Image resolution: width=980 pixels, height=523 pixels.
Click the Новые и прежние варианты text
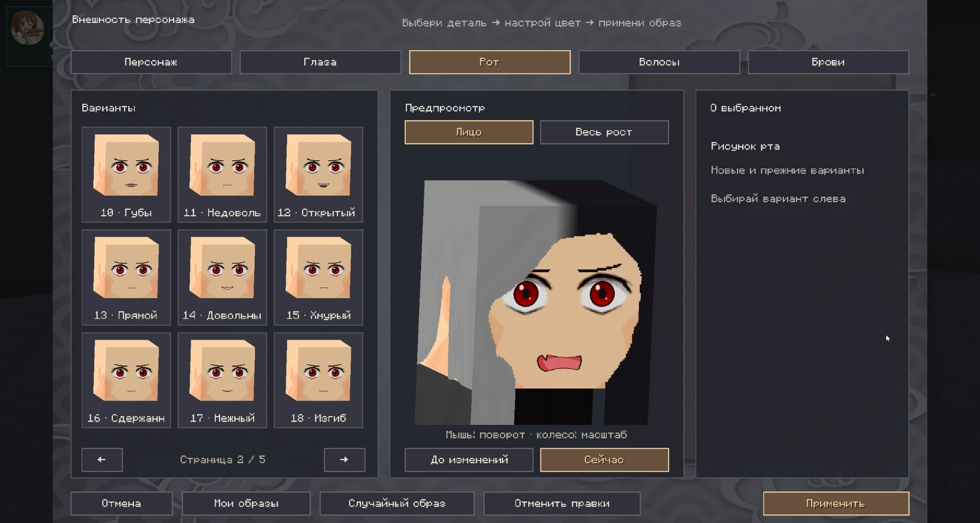coord(787,170)
